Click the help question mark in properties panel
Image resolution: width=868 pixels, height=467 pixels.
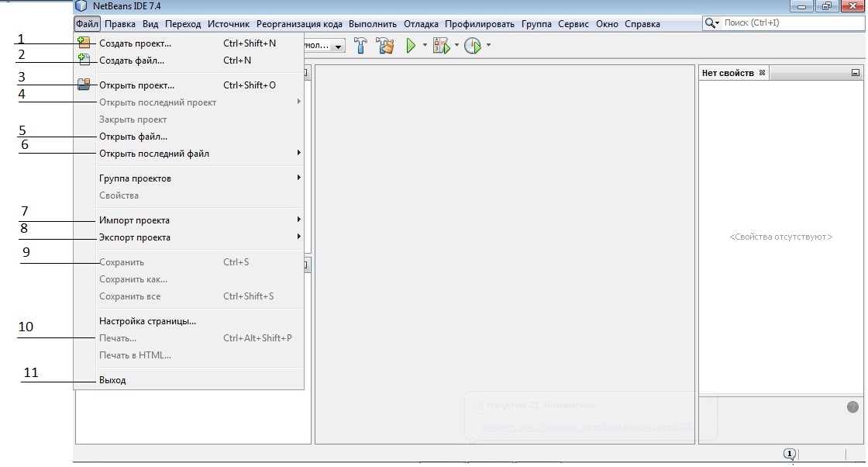tap(852, 406)
